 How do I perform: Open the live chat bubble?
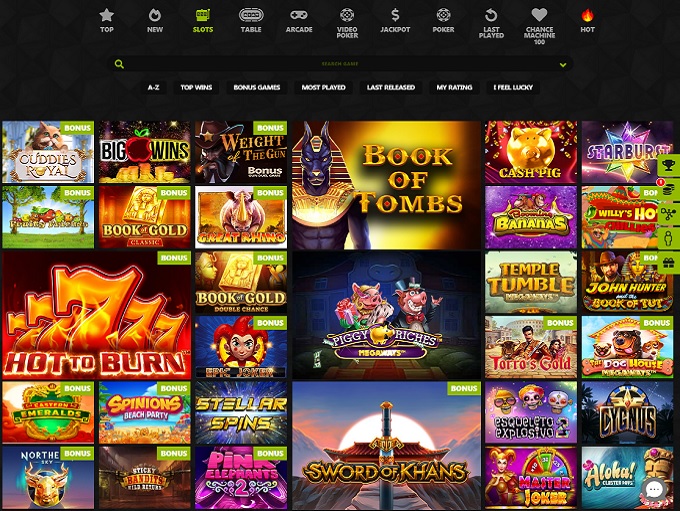pyautogui.click(x=654, y=490)
